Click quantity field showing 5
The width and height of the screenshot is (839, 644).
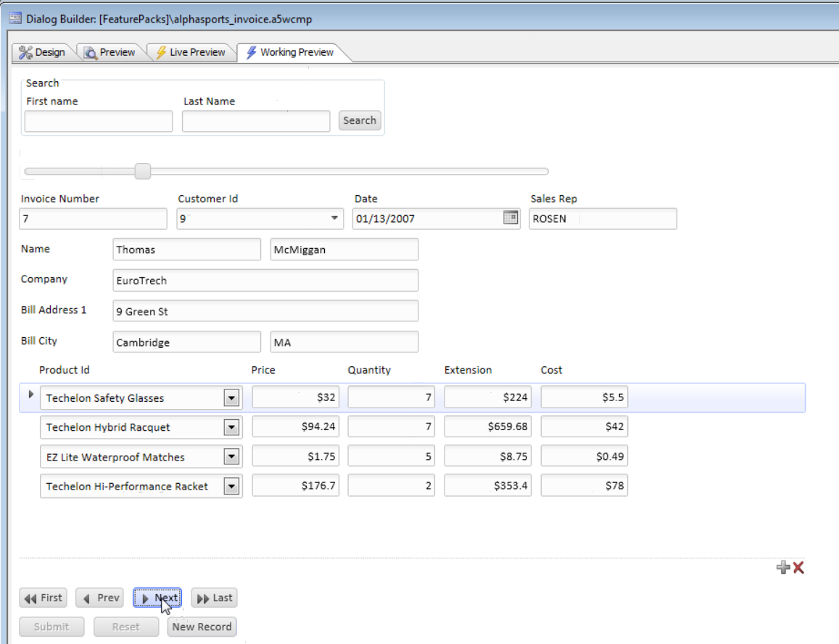(391, 456)
